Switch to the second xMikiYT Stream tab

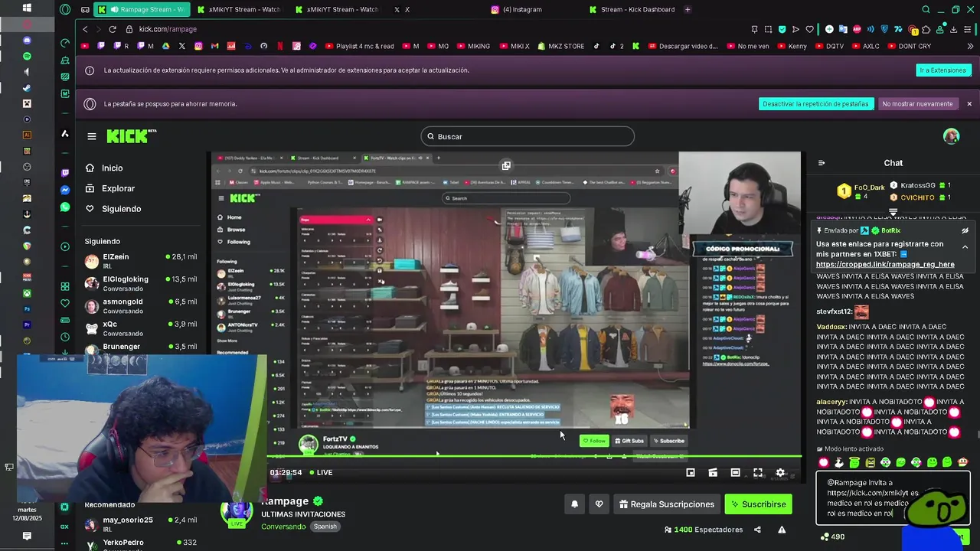pyautogui.click(x=337, y=9)
